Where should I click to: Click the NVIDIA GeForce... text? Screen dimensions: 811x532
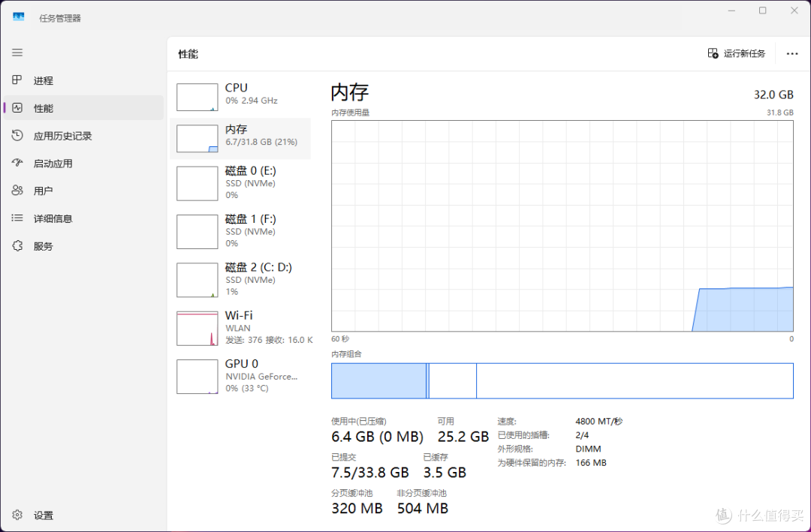click(262, 377)
